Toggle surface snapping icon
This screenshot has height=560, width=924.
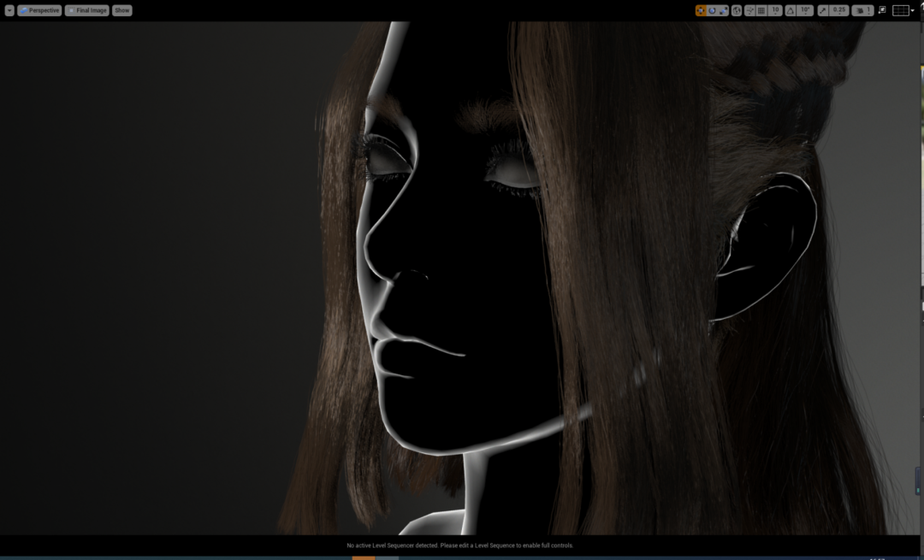pyautogui.click(x=750, y=10)
